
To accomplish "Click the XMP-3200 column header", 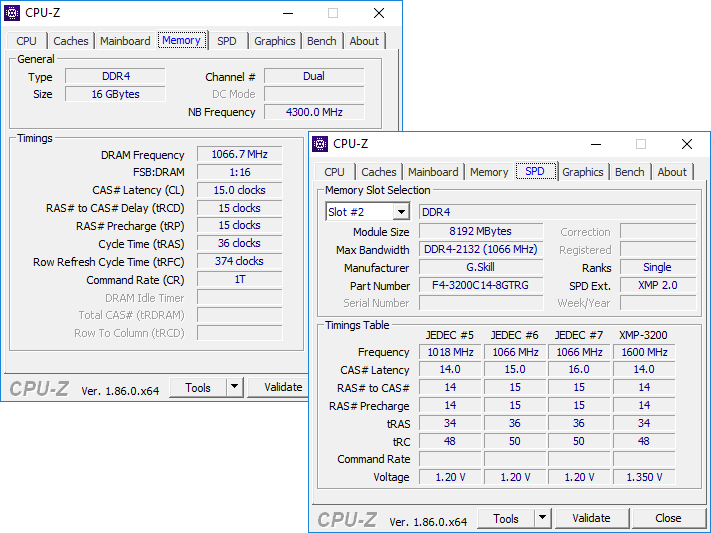I will (x=643, y=335).
